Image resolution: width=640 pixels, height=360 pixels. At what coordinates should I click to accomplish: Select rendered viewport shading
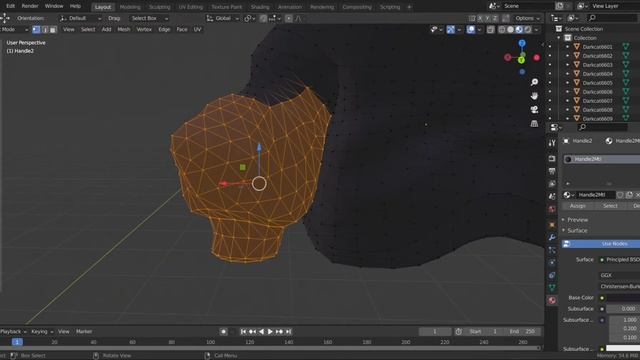[528, 29]
